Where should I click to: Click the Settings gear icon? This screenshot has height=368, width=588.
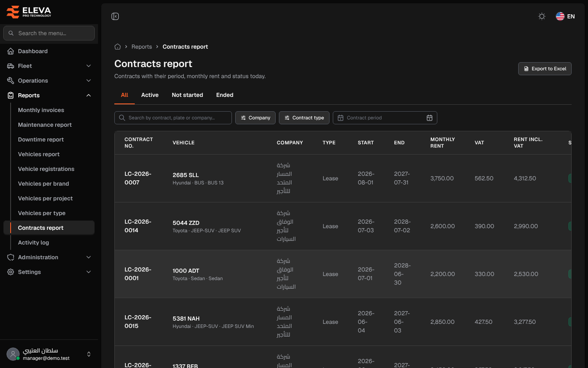click(x=11, y=272)
